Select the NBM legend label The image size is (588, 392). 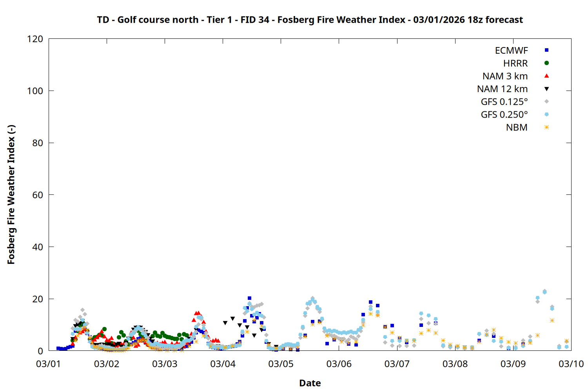click(517, 128)
